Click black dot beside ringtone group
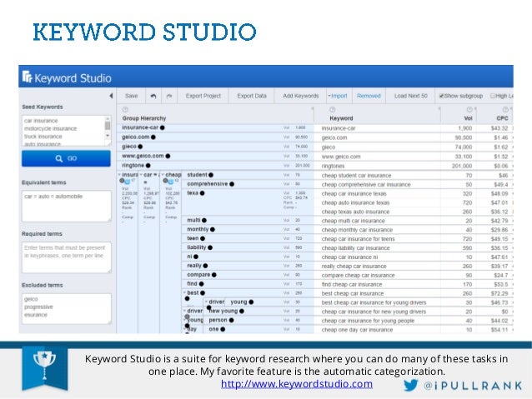The image size is (532, 399). click(x=148, y=166)
